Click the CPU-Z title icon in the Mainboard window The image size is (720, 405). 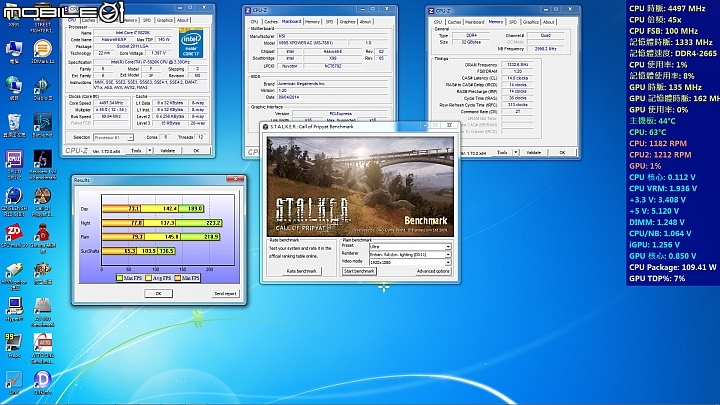pos(248,10)
